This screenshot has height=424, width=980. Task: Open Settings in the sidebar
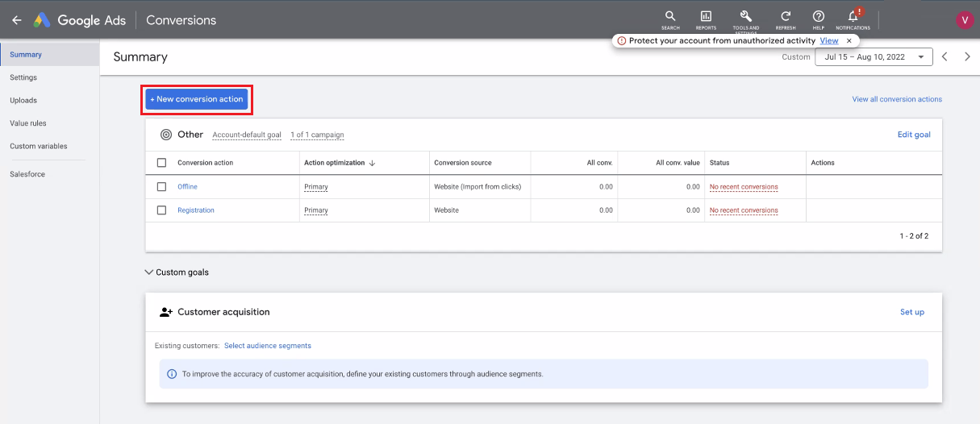tap(23, 77)
